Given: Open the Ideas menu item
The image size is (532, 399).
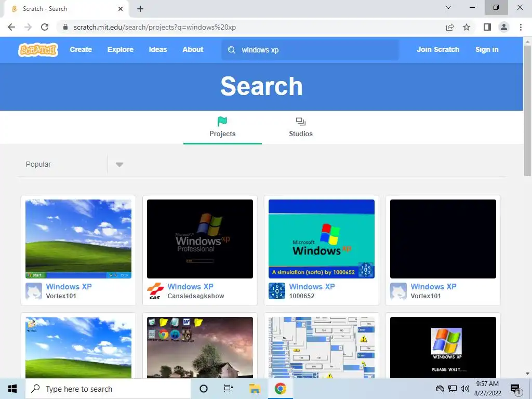Looking at the screenshot, I should [x=158, y=49].
